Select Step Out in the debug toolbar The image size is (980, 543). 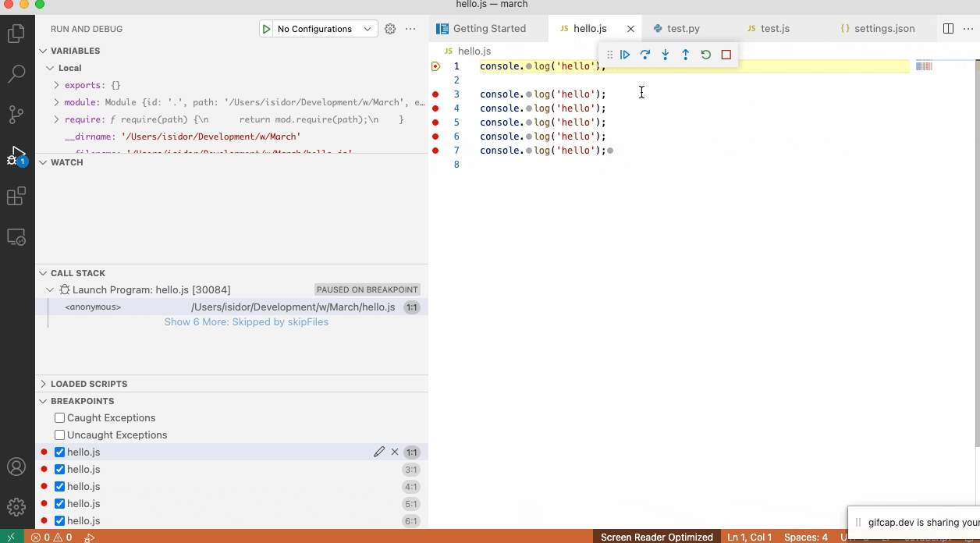[685, 54]
